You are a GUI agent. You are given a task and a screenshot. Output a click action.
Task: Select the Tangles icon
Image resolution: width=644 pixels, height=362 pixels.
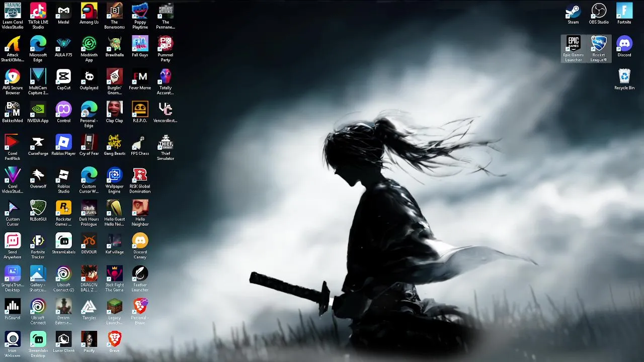89,306
